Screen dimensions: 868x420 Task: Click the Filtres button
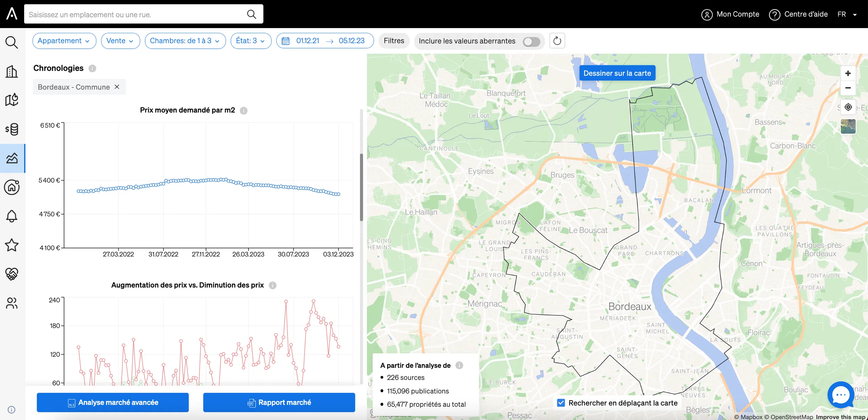[394, 41]
